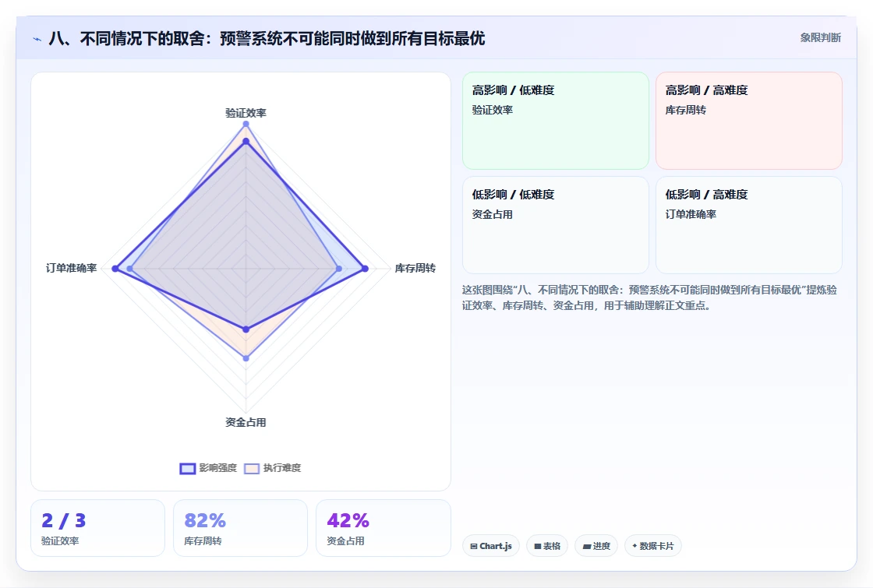The image size is (873, 588).
Task: Click the dark blue 影响强度 point on 资金占用 axis
Action: [x=246, y=329]
